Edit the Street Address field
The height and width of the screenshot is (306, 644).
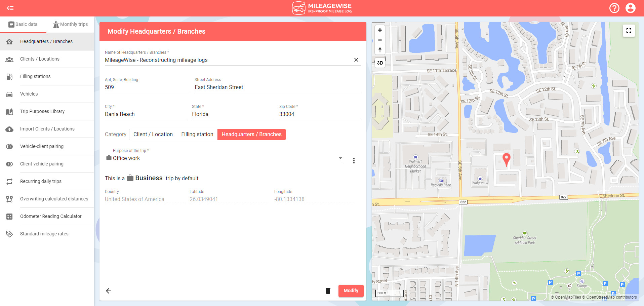(x=278, y=87)
